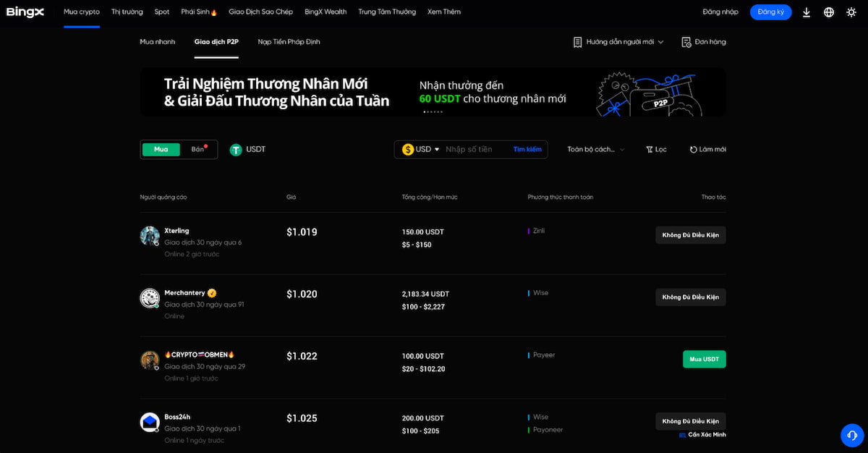The height and width of the screenshot is (453, 868).
Task: Open Giao Dịch Sao Chép menu
Action: (260, 12)
